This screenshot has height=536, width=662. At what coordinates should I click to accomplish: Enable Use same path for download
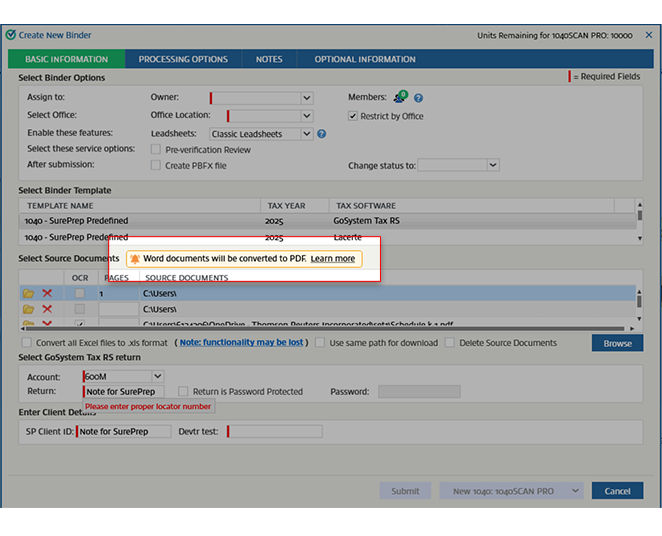(320, 342)
